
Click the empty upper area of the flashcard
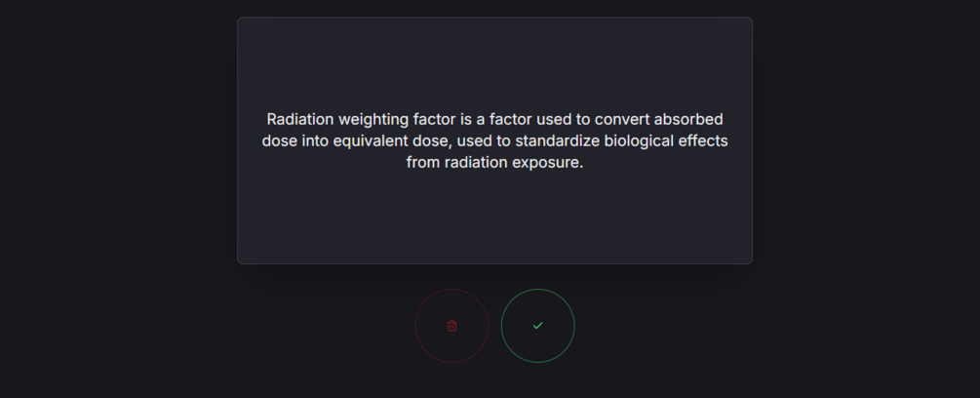(x=494, y=59)
